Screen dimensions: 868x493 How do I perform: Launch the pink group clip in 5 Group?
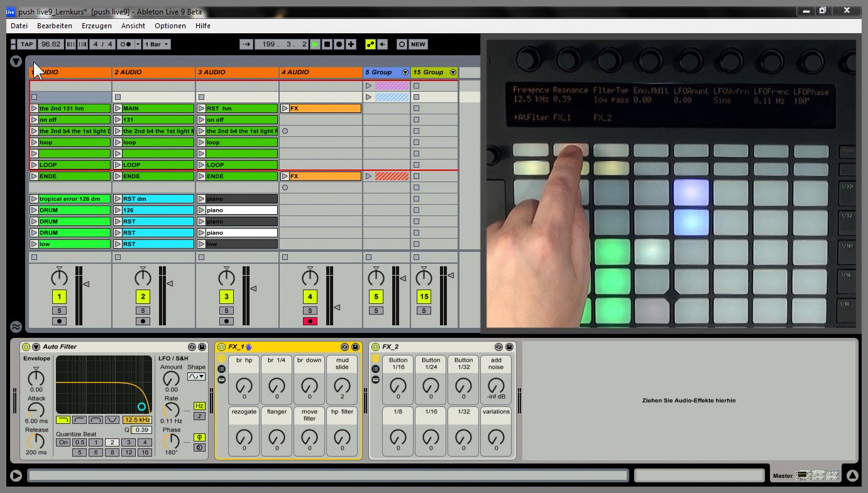368,86
